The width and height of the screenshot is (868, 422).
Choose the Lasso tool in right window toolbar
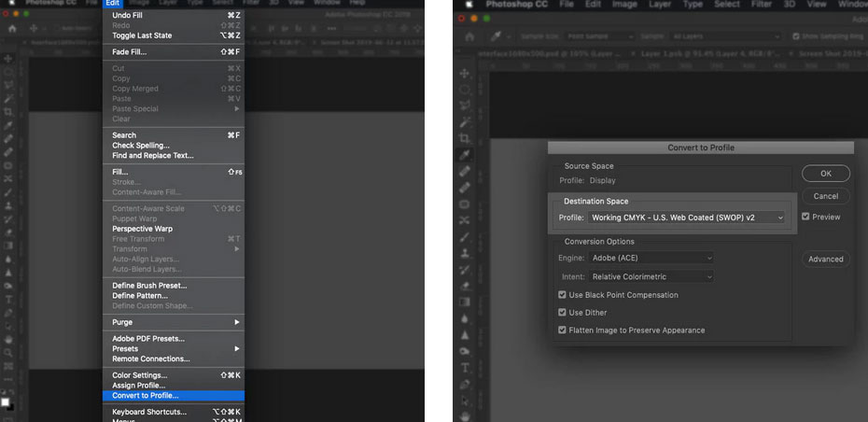click(x=464, y=105)
